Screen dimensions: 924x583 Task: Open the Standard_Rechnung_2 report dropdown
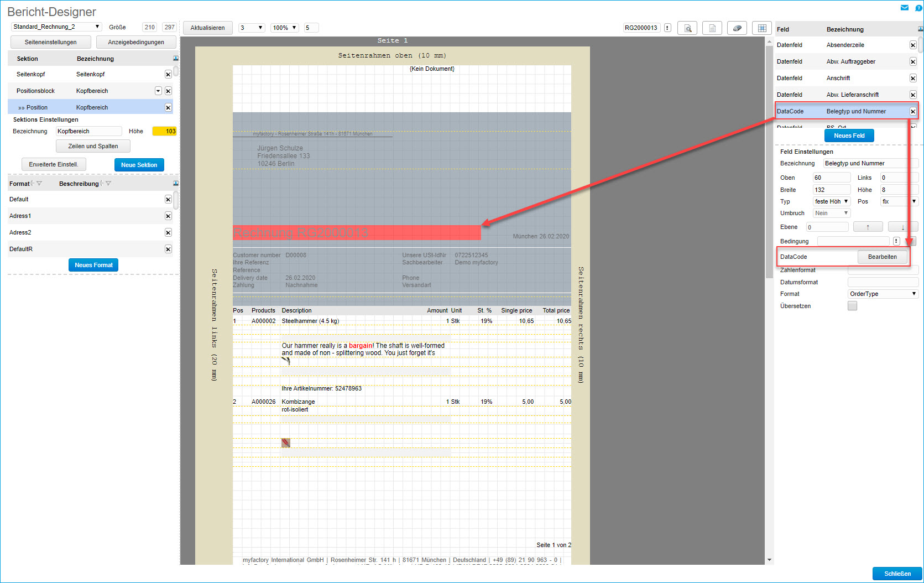[56, 27]
